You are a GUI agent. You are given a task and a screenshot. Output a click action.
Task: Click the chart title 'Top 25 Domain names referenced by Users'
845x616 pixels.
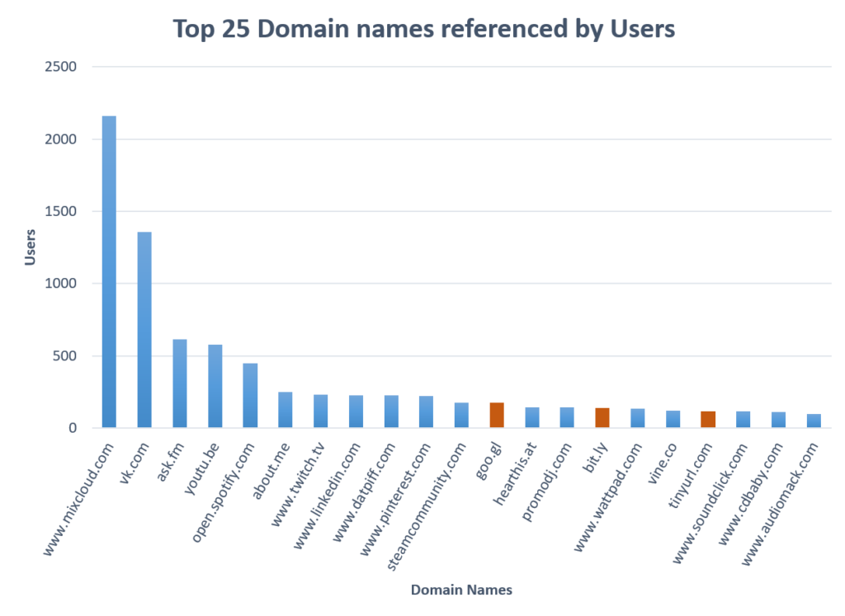pyautogui.click(x=423, y=29)
